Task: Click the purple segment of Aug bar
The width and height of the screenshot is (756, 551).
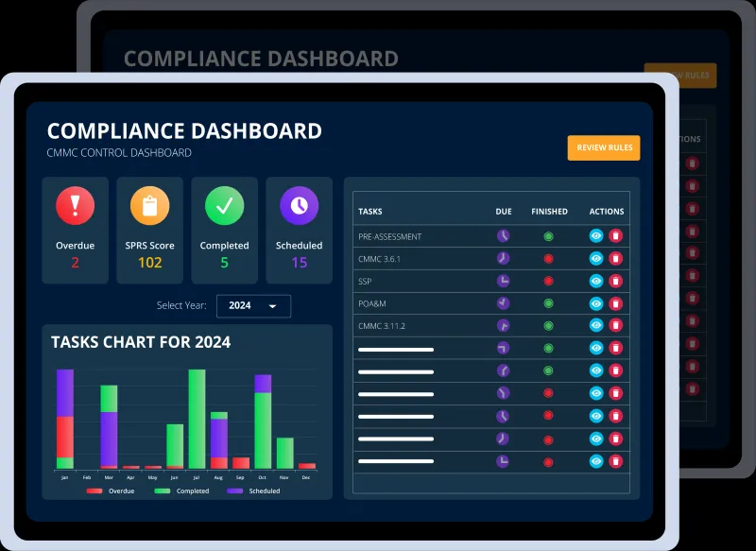Action: tap(219, 439)
